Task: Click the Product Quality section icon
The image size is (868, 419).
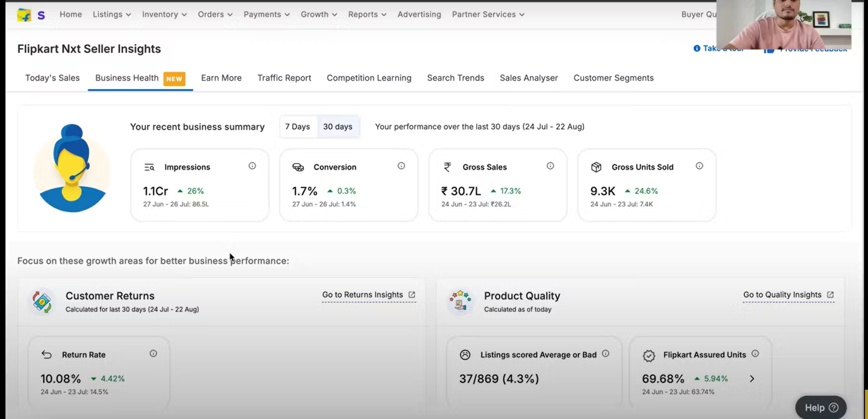Action: (461, 301)
